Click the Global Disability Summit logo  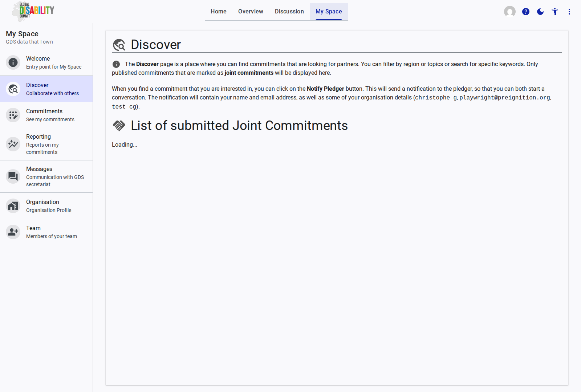point(33,11)
